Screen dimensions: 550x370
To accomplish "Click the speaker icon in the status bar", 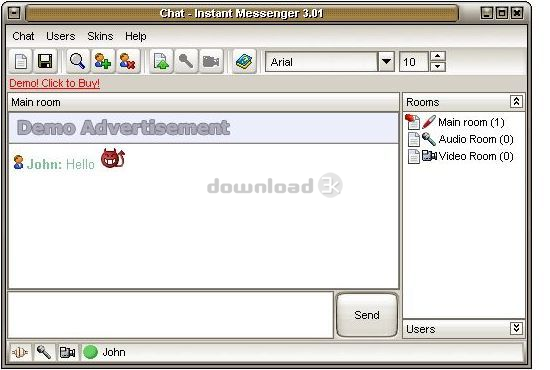I will click(x=20, y=352).
